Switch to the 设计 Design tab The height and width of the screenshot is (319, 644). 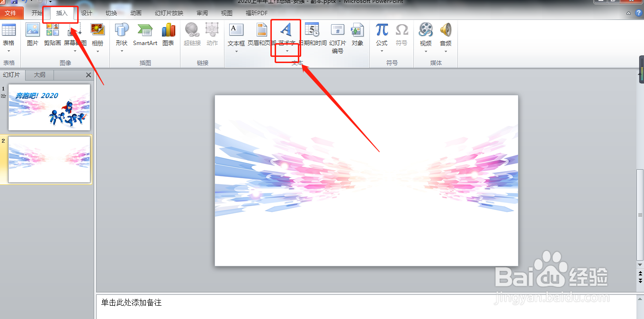[x=87, y=13]
